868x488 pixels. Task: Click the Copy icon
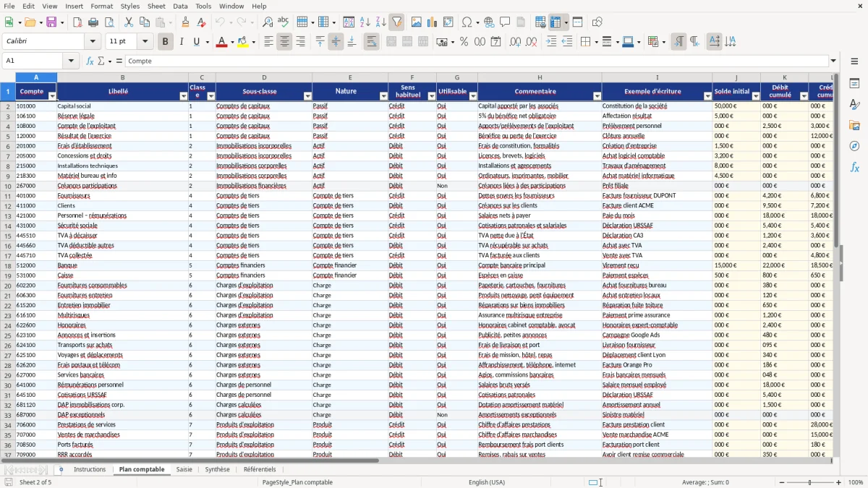click(144, 22)
